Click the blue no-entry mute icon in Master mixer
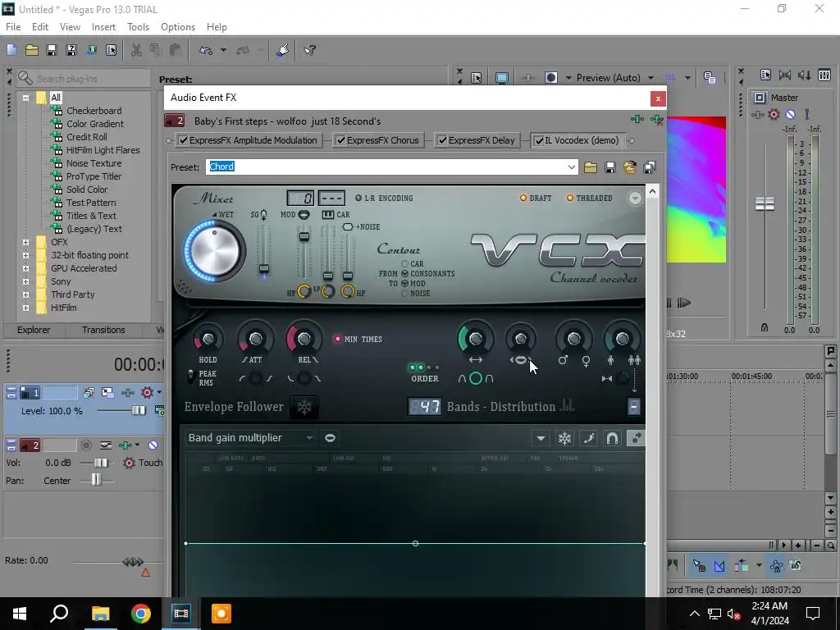 pos(790,114)
